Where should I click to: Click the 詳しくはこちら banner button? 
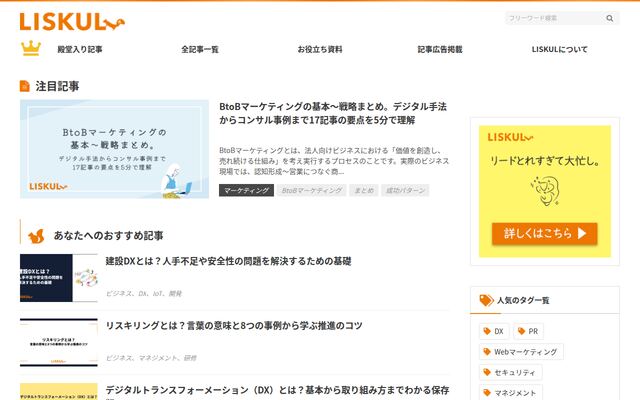coord(544,233)
